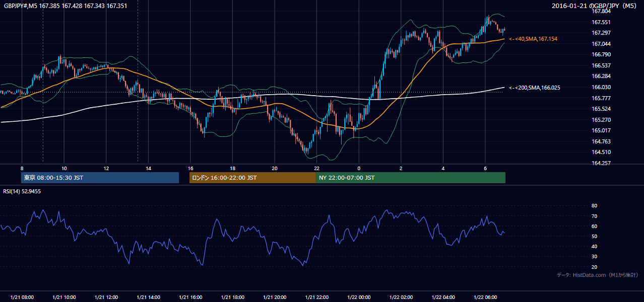644x302 pixels.
Task: Click price axis value 165.777
Action: point(601,98)
